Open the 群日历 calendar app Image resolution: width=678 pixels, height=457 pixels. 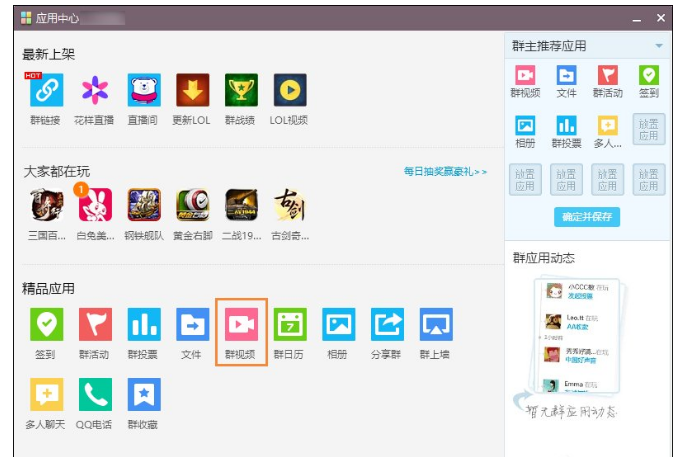[290, 324]
